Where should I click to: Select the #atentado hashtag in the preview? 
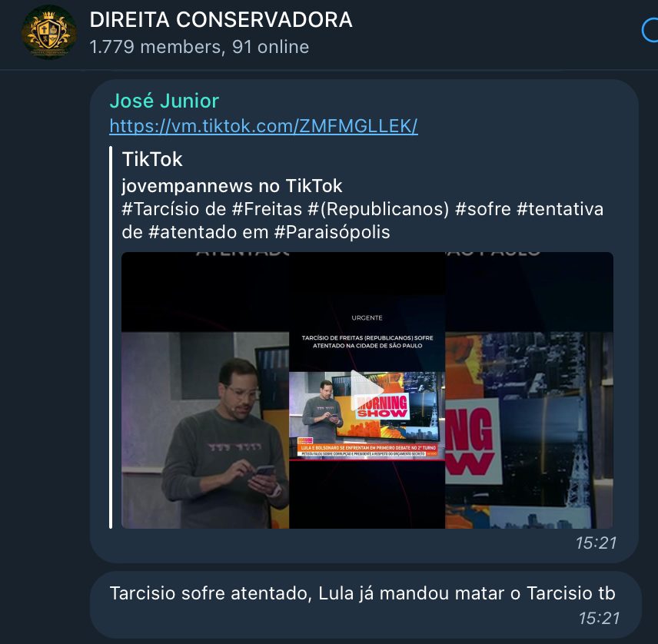(x=193, y=232)
